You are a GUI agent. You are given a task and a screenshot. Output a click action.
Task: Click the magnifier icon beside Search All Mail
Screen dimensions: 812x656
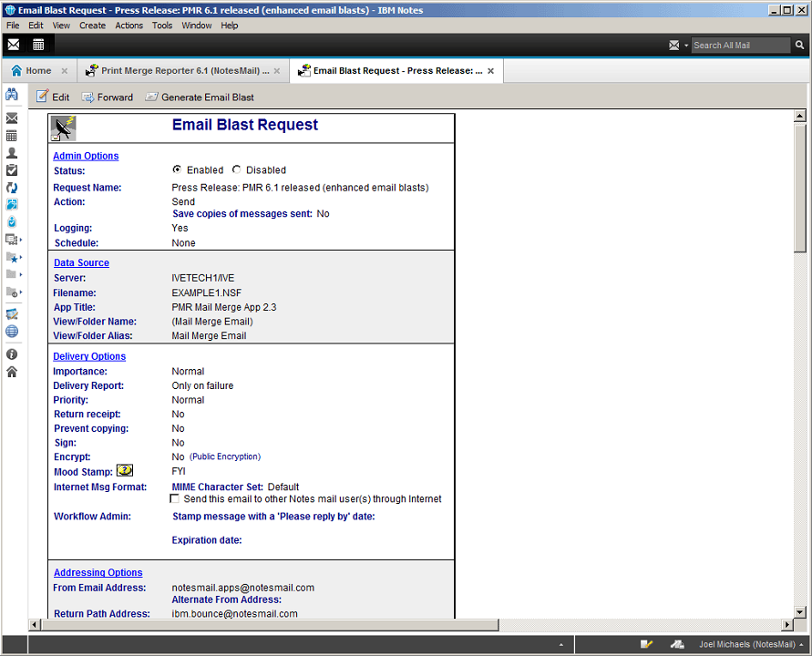click(800, 45)
